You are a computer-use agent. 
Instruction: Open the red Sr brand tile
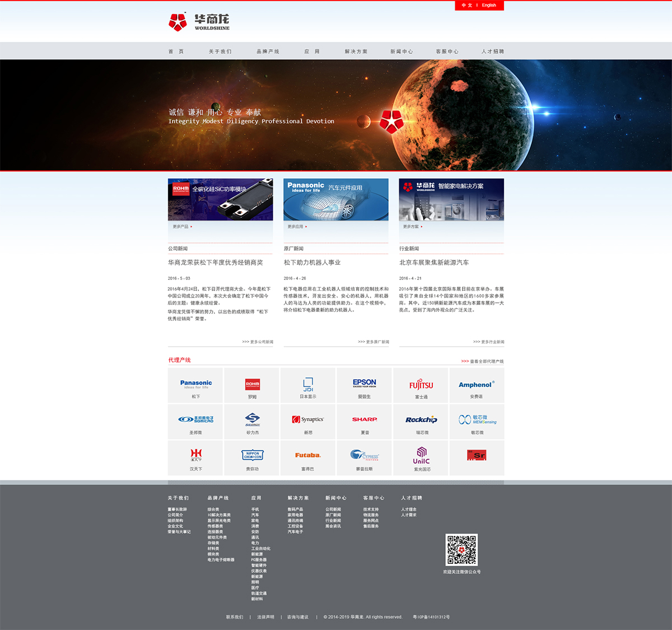[x=477, y=458]
